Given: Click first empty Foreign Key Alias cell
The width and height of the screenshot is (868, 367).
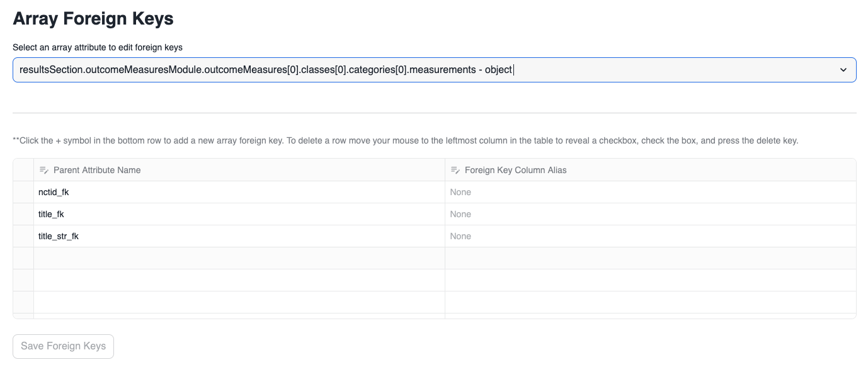Looking at the screenshot, I should 650,258.
